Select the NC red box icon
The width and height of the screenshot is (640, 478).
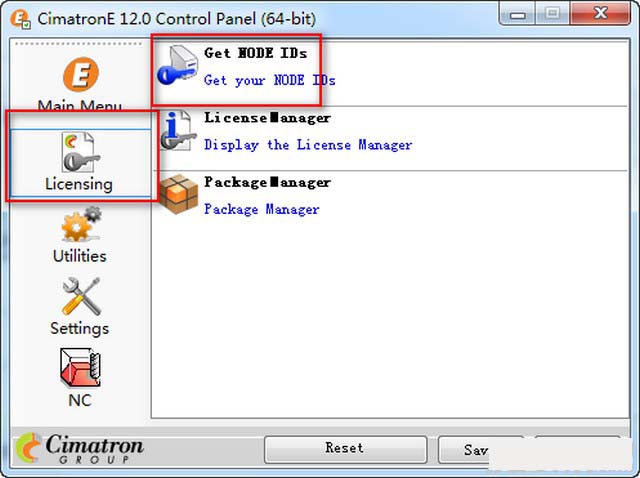coord(80,367)
